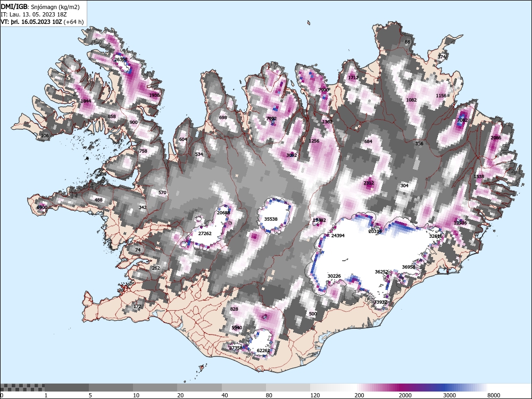Click the map value '7900'
This screenshot has height=399, width=532.
[x=323, y=90]
